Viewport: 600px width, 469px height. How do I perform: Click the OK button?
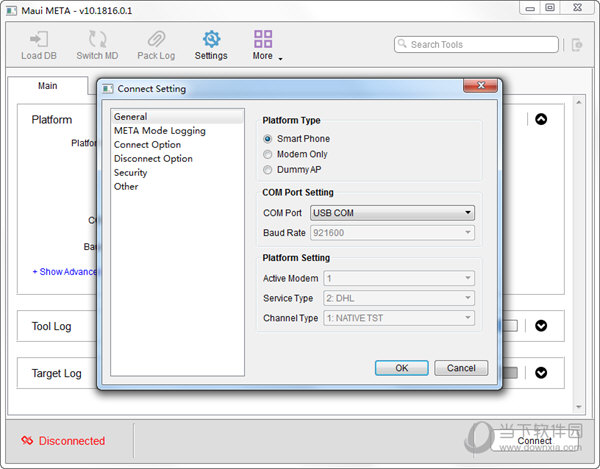coord(401,368)
